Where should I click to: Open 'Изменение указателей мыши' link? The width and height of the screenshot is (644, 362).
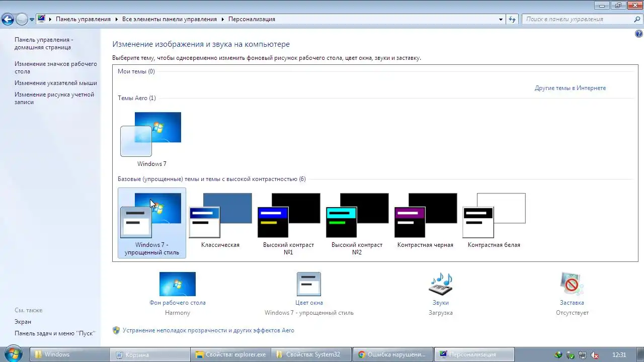pyautogui.click(x=56, y=83)
